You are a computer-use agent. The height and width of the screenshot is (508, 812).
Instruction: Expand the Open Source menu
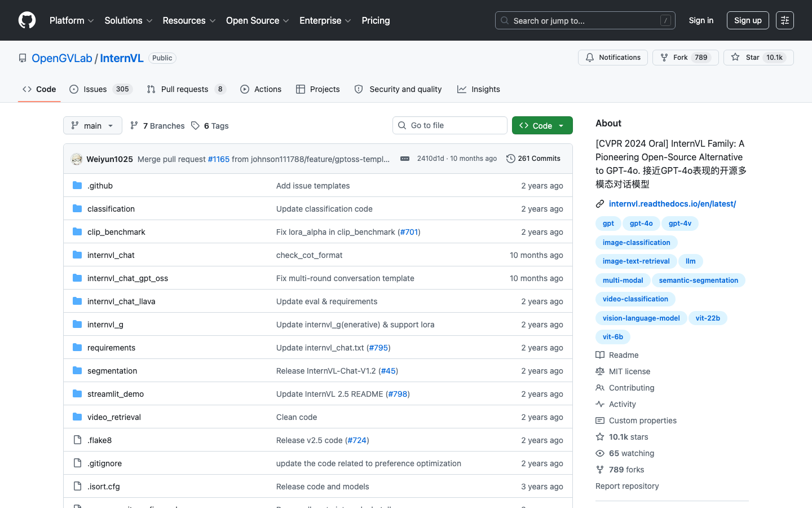[258, 20]
